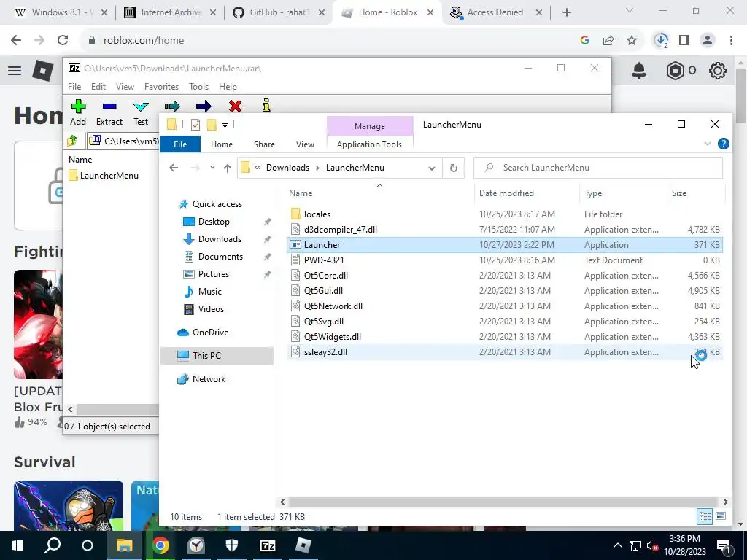Open Chrome downloads icon

(x=661, y=41)
